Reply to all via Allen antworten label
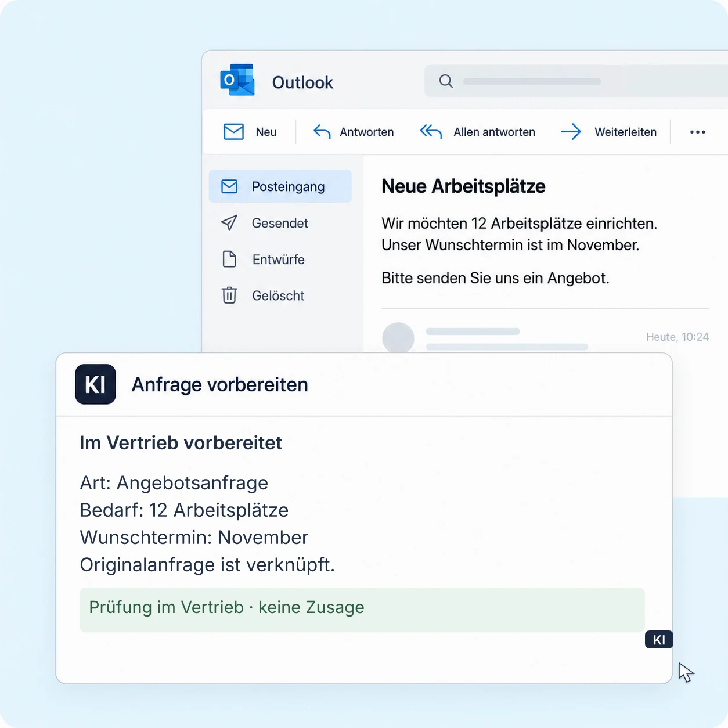The height and width of the screenshot is (728, 728). (495, 132)
